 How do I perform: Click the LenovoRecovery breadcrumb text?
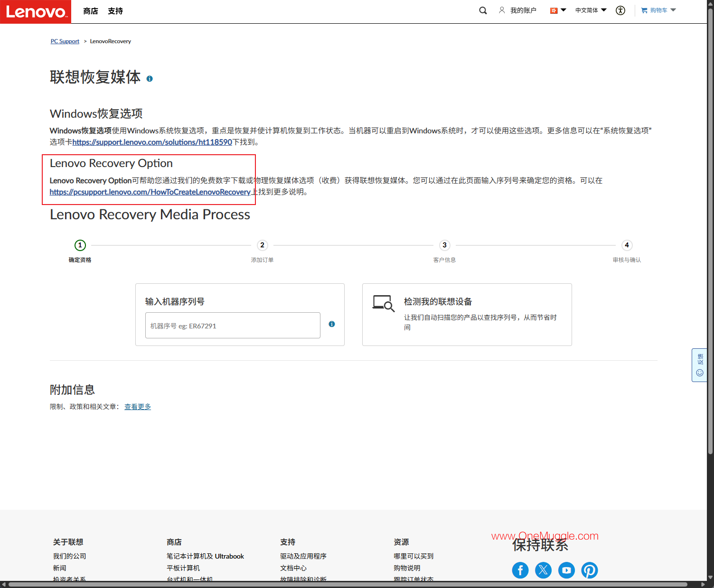[x=111, y=41]
